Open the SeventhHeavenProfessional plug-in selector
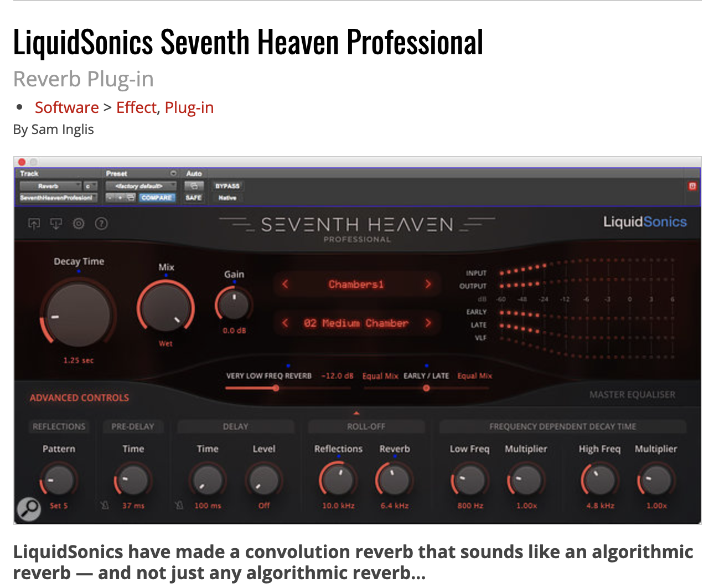 (x=59, y=198)
